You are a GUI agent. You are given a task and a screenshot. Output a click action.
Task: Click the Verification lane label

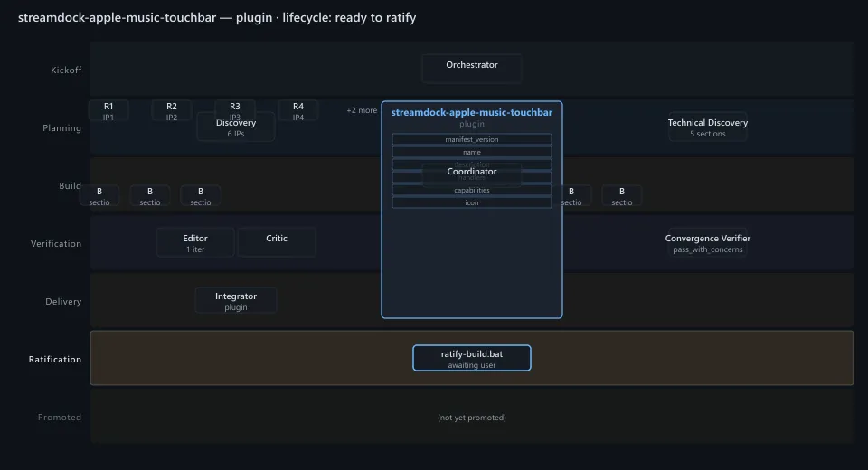click(x=56, y=243)
